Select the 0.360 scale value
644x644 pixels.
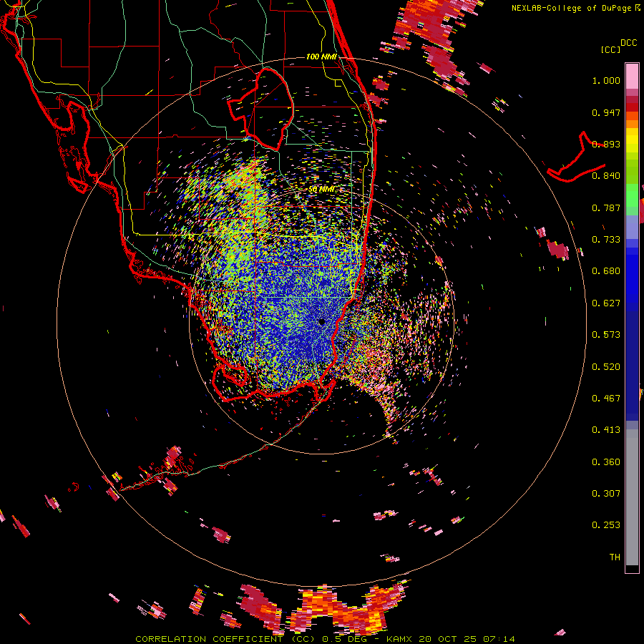tap(606, 462)
